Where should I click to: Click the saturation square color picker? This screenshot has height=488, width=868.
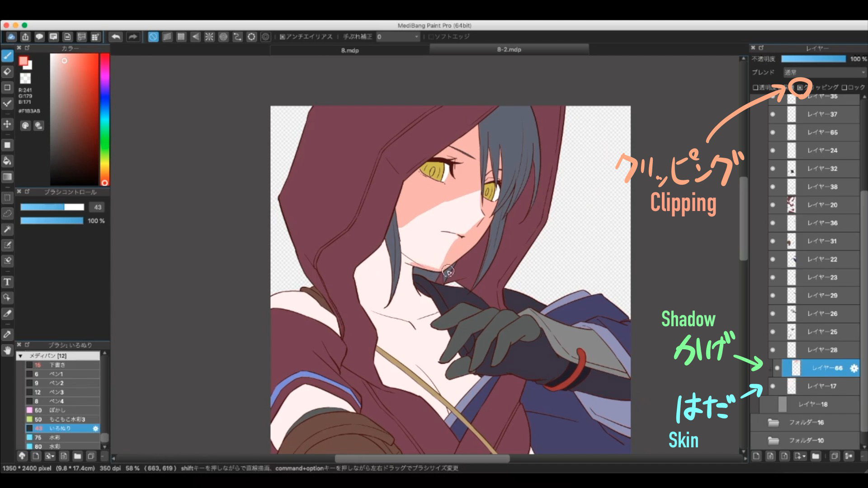tap(74, 120)
